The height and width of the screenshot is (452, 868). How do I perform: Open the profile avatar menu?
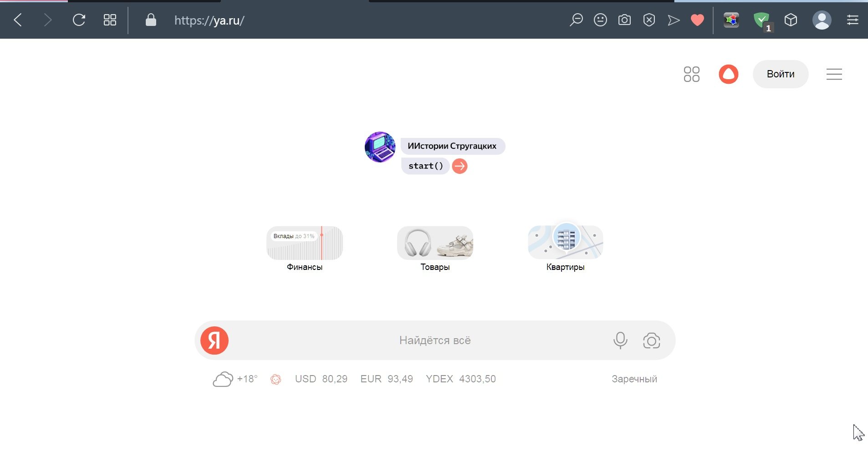pos(822,20)
